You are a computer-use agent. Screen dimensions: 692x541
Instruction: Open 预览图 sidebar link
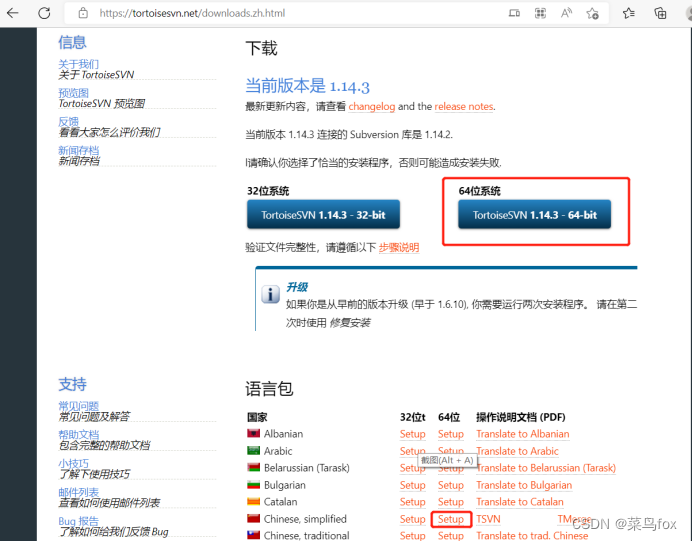[x=73, y=93]
